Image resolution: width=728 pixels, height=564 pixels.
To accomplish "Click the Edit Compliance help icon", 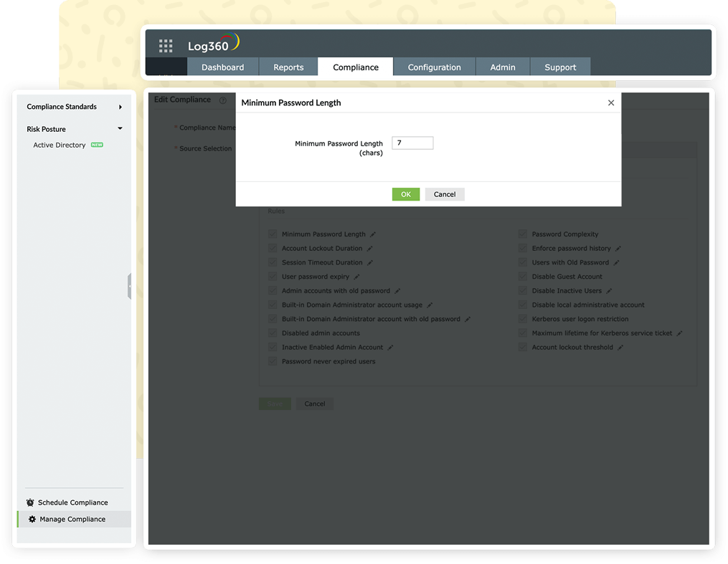I will pyautogui.click(x=223, y=100).
